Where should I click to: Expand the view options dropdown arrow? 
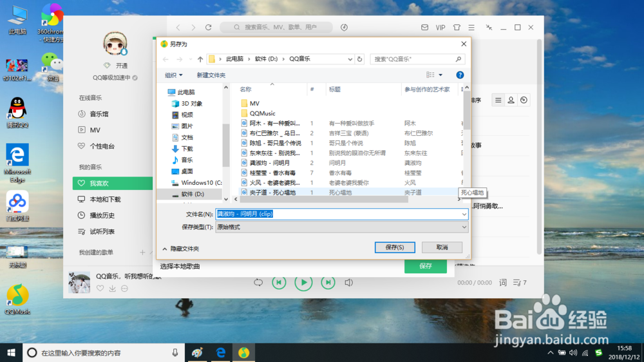pyautogui.click(x=440, y=75)
